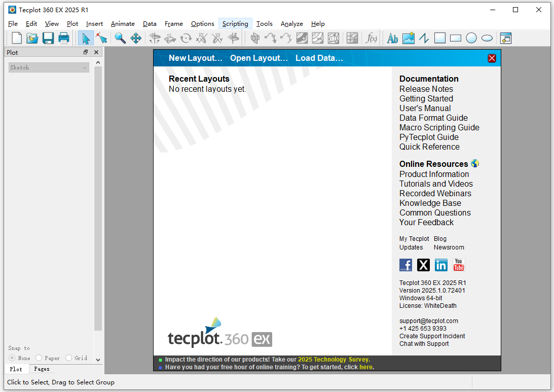Screen dimensions: 554x392
Task: Open the Sketch plot type dropdown
Action: [48, 67]
